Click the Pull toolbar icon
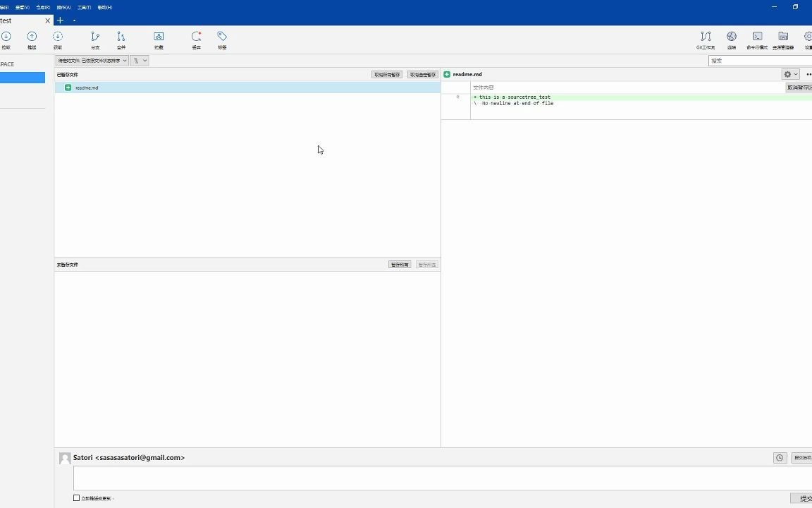 [x=6, y=40]
